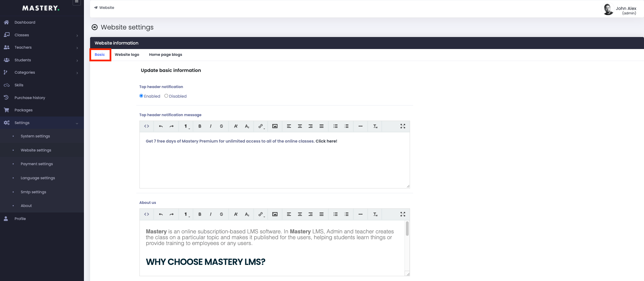Open paragraph format dropdown in About us editor
Viewport: 644px width, 281px height.
(x=186, y=214)
